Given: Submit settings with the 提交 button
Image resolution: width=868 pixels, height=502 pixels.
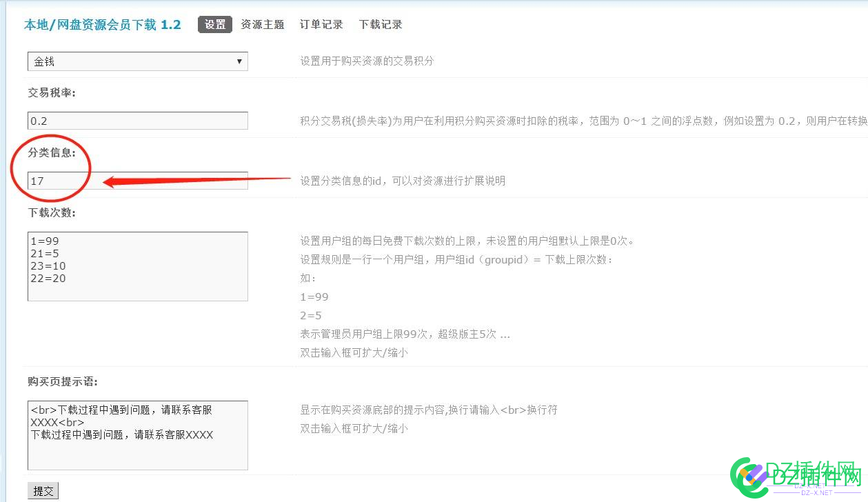Looking at the screenshot, I should [x=43, y=491].
